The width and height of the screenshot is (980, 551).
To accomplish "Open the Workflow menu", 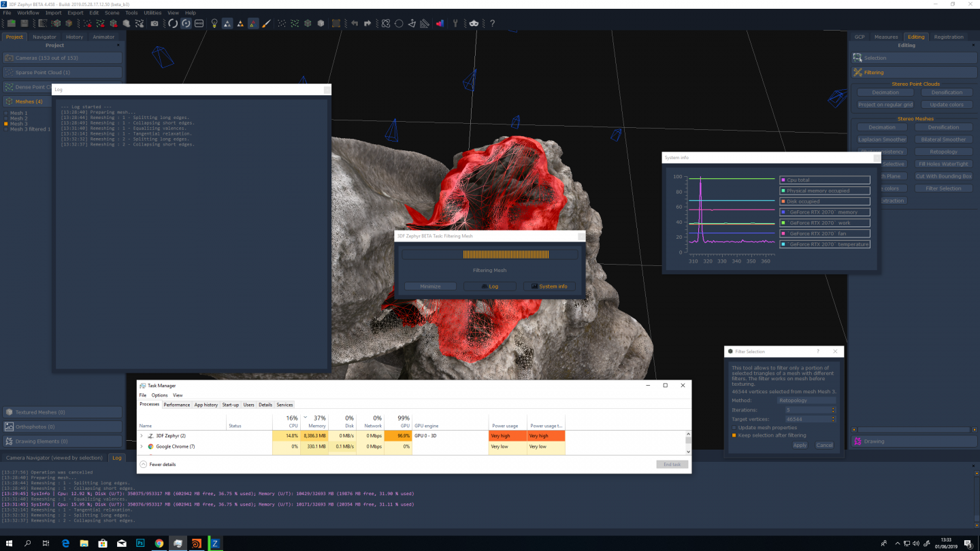I will (x=28, y=13).
